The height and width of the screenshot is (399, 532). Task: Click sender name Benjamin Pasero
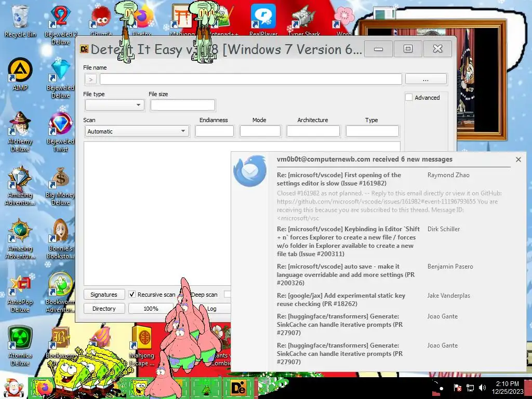450,267
